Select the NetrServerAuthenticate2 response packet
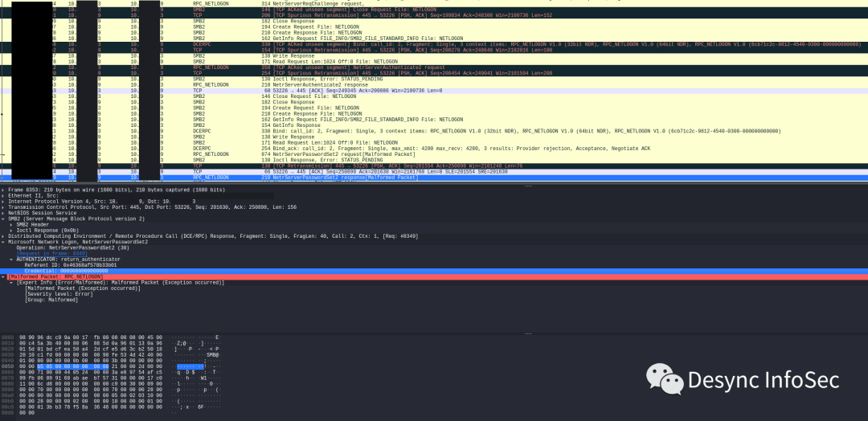Viewport: 868px width, 421px height. [x=434, y=84]
